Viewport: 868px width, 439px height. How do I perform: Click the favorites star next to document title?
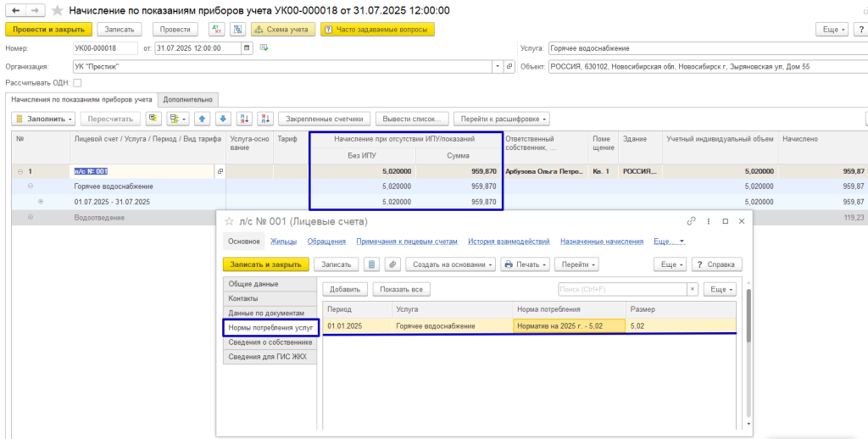(x=58, y=10)
